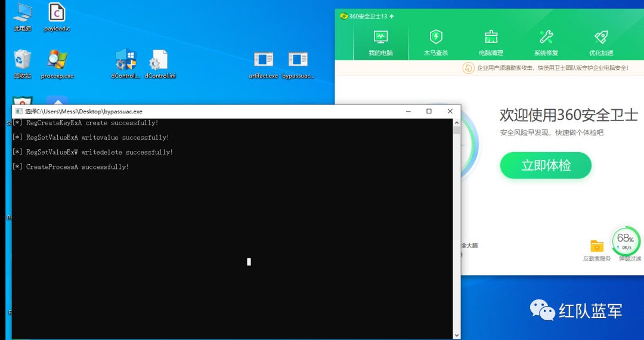Click the RegCreateKeyExA create successfully line
Screen dimensions: 644x340
[85, 123]
